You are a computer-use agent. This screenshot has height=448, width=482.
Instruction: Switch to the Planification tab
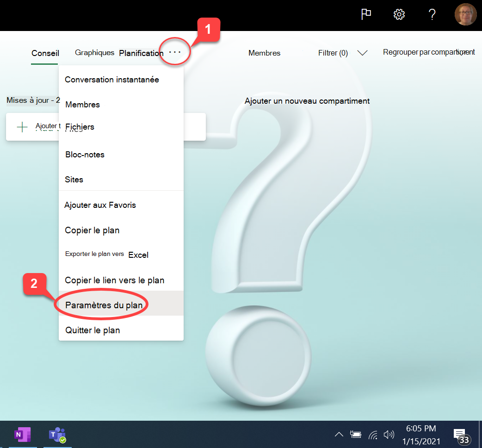(141, 53)
